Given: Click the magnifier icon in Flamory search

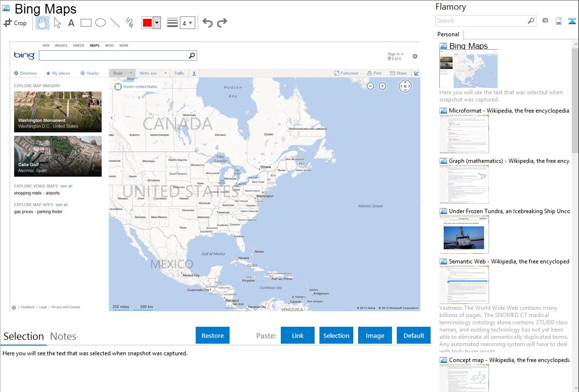Looking at the screenshot, I should pos(531,21).
